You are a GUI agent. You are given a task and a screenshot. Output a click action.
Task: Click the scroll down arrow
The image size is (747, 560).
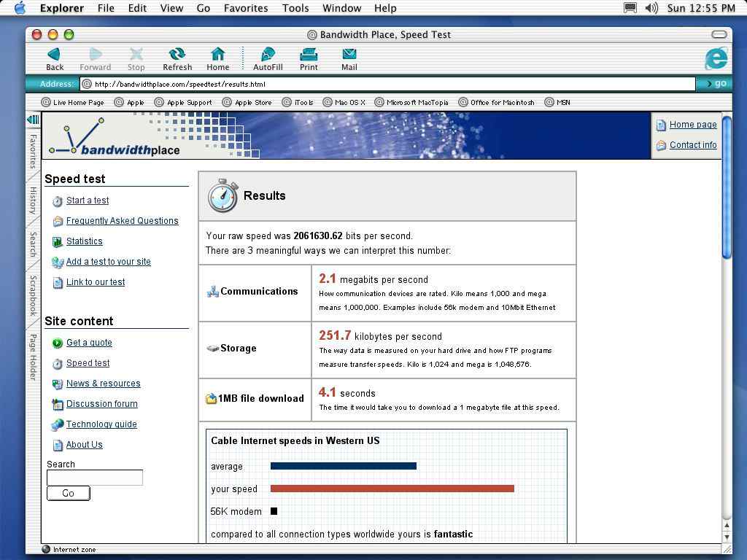pos(727,537)
